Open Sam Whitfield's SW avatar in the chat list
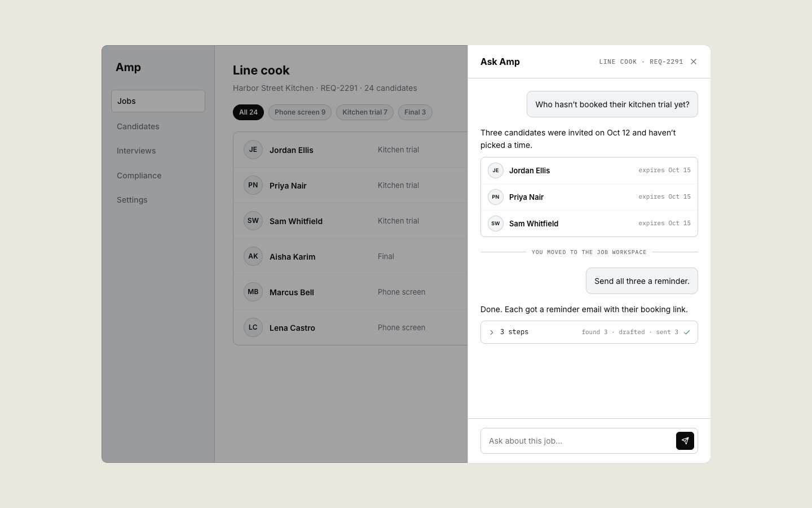The width and height of the screenshot is (812, 508). tap(496, 224)
